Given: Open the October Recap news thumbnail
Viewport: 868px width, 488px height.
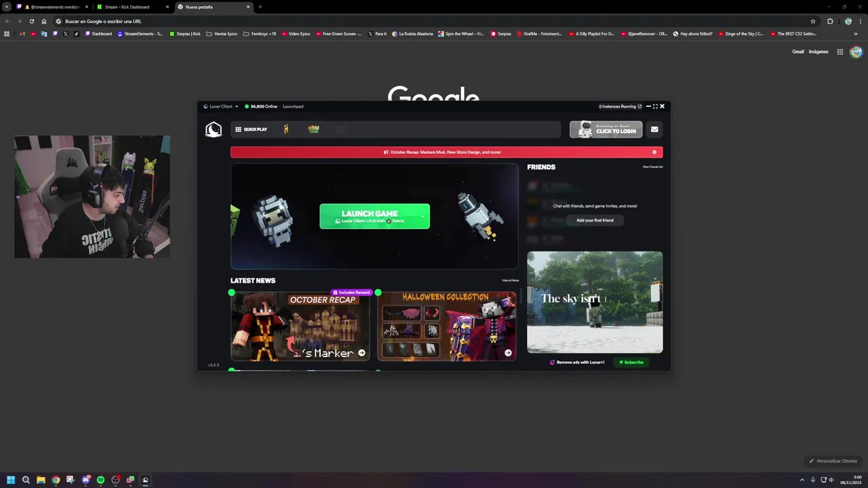Looking at the screenshot, I should coord(300,326).
